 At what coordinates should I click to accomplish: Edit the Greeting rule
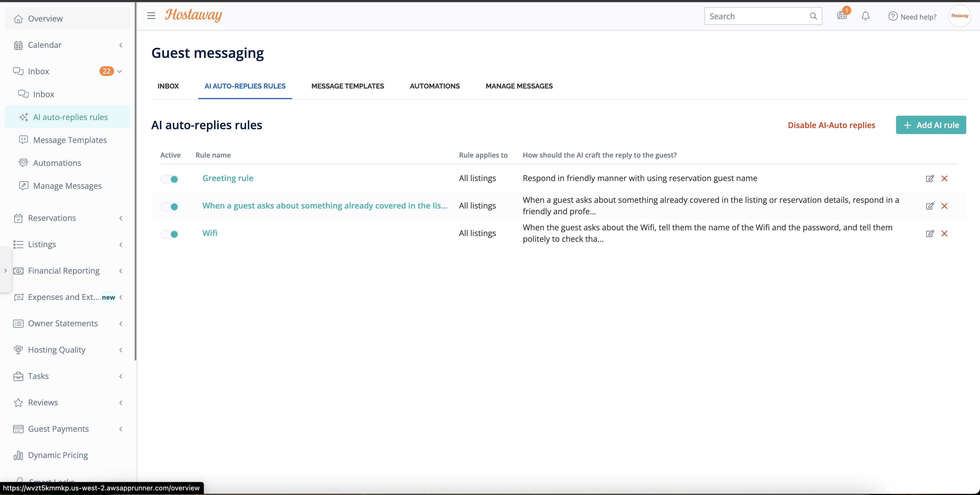(929, 179)
